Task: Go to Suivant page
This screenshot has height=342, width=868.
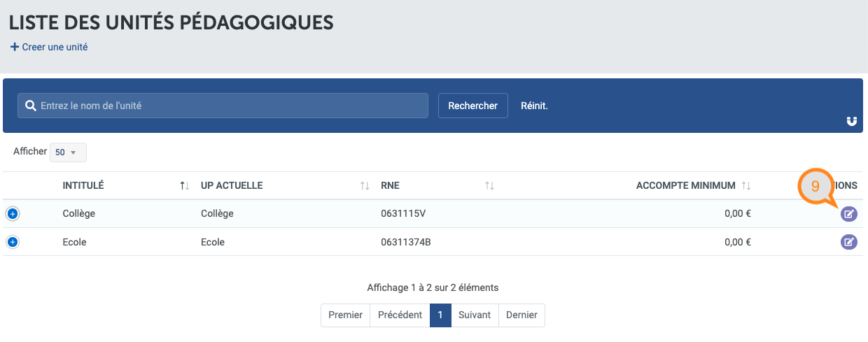Action: coord(475,315)
